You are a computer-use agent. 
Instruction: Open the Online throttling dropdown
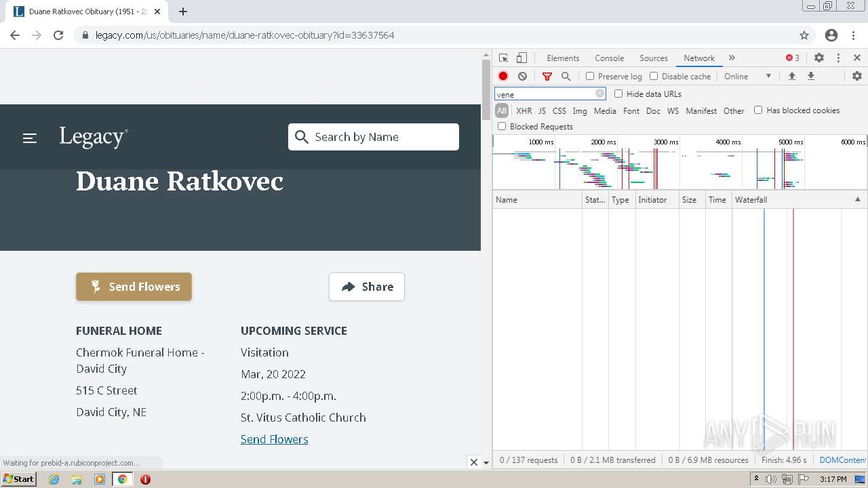[x=748, y=77]
